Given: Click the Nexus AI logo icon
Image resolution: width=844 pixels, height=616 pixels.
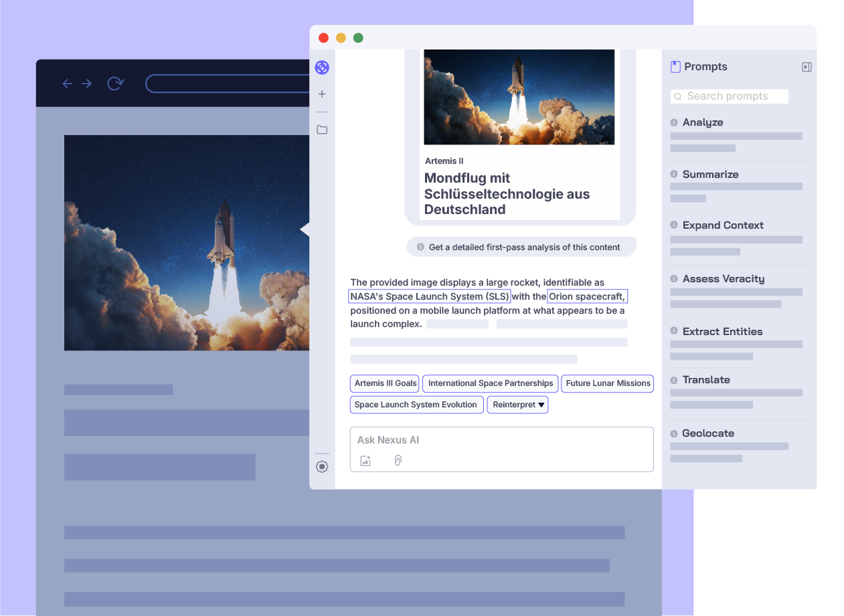Looking at the screenshot, I should click(322, 67).
